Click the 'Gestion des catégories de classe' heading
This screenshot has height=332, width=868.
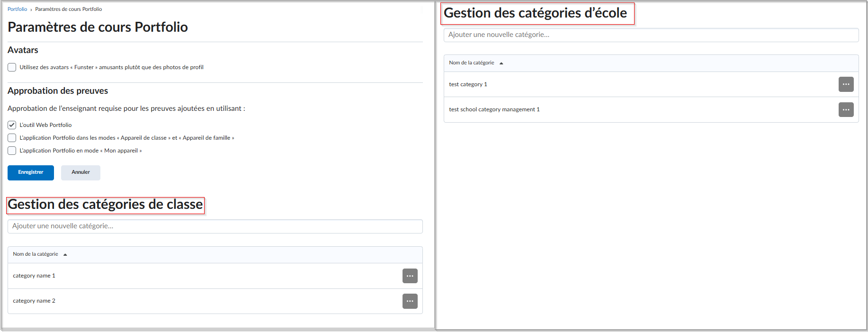point(105,205)
